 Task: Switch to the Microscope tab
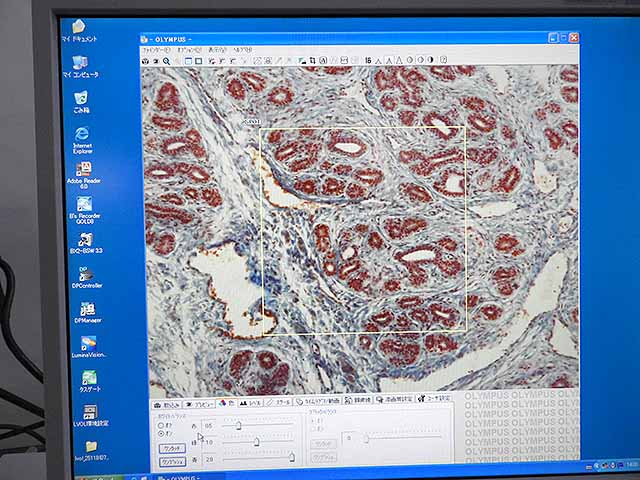358,400
